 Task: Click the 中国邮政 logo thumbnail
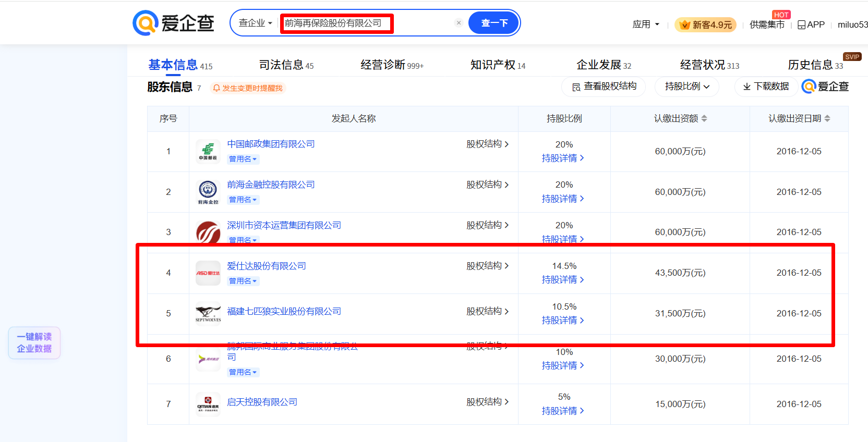click(x=208, y=152)
